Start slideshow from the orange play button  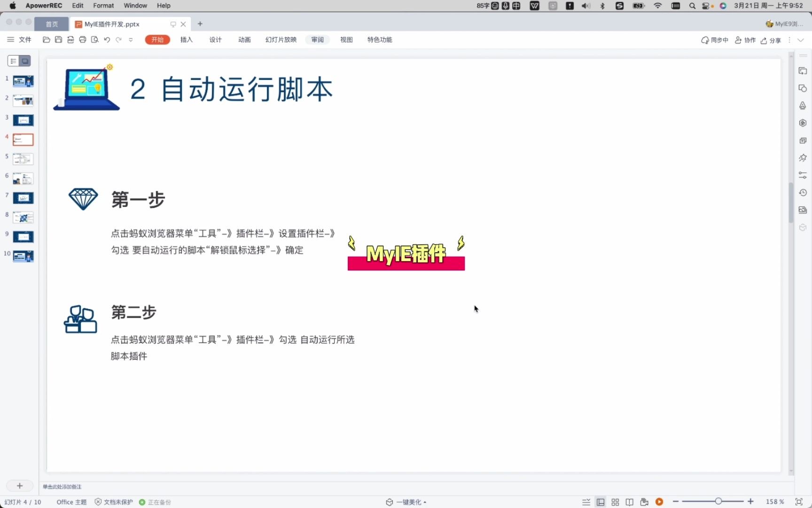[x=660, y=502]
